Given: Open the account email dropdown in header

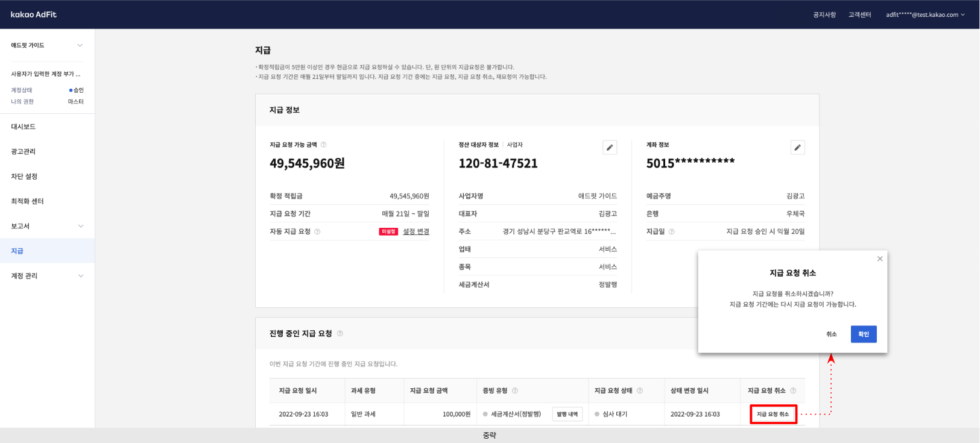Looking at the screenshot, I should tap(925, 14).
